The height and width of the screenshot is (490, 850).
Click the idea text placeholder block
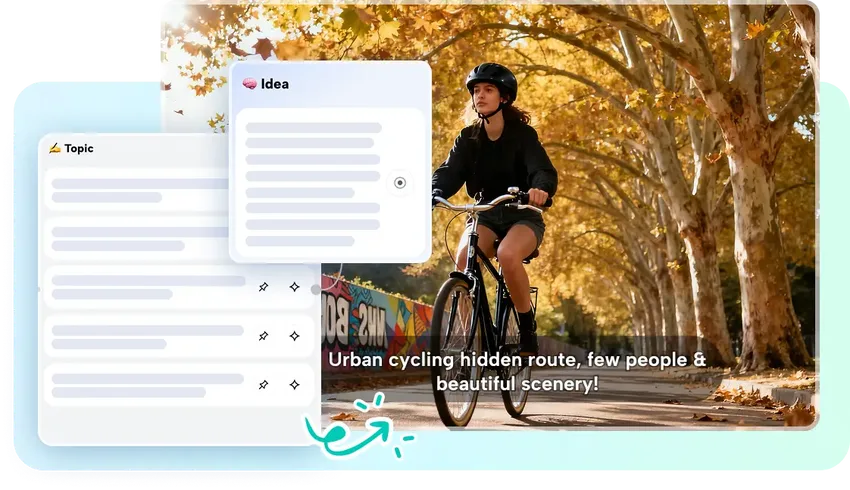[x=312, y=184]
